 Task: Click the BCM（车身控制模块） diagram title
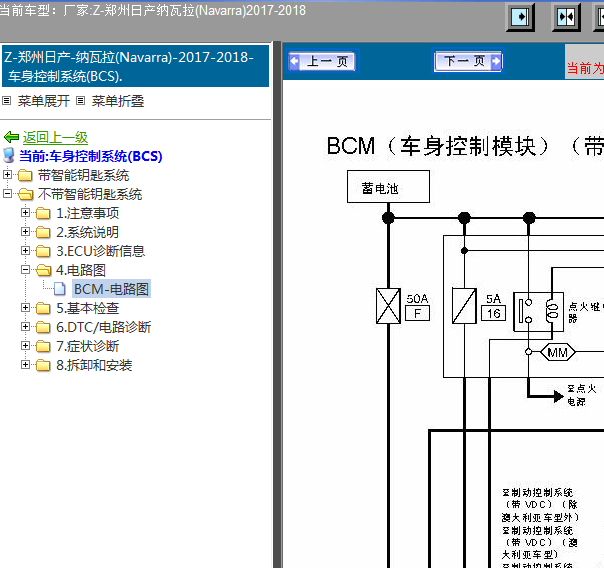[438, 147]
